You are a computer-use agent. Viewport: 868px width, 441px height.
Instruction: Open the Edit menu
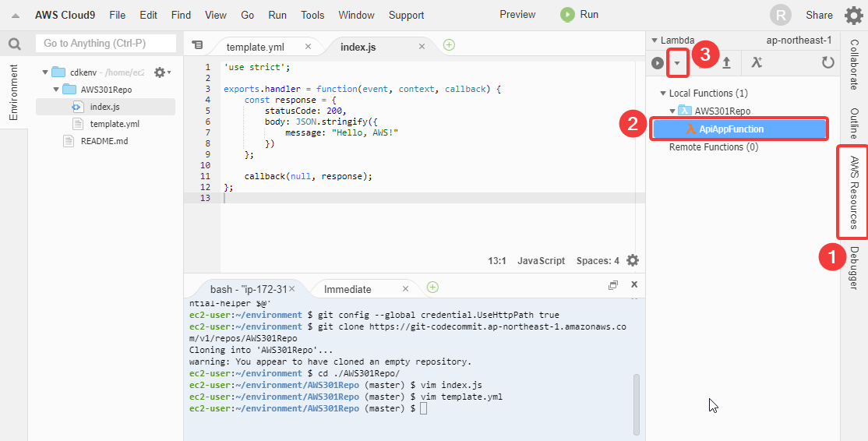pos(148,15)
